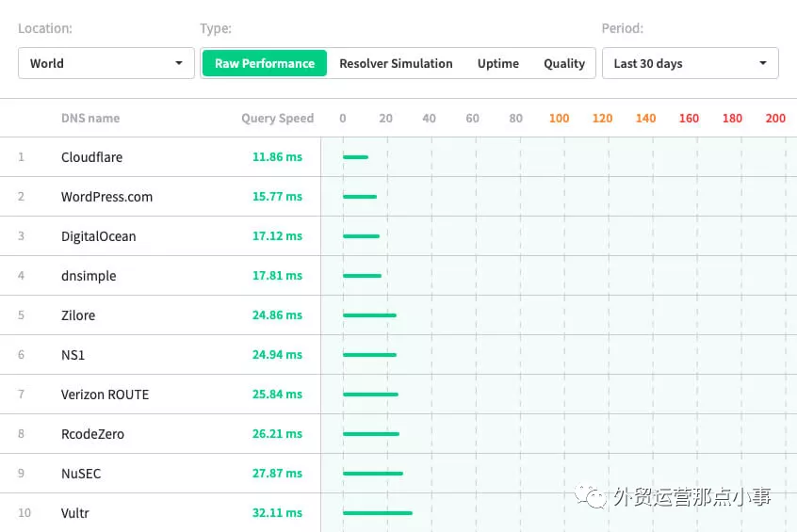Click the NuSEC speed bar
The width and height of the screenshot is (797, 532).
click(x=373, y=474)
